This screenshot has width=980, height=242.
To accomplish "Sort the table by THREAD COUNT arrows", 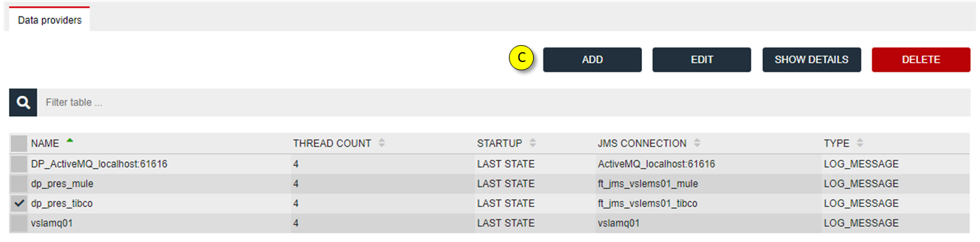I will tap(382, 144).
